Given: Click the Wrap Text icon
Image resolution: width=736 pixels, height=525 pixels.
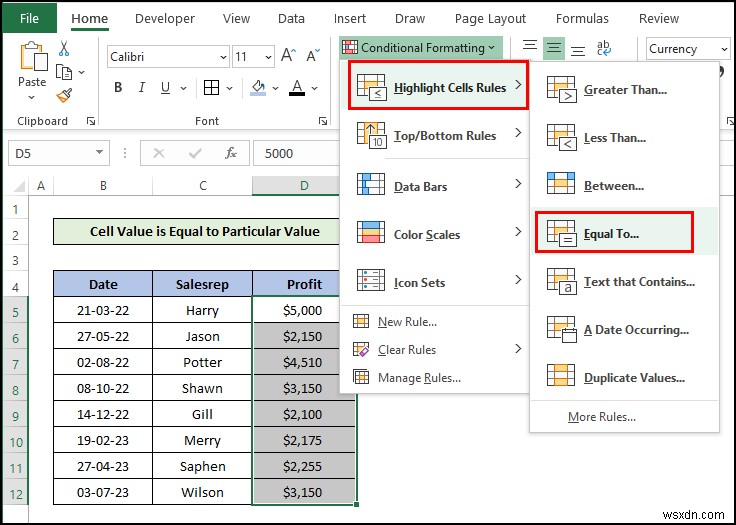Looking at the screenshot, I should click(604, 48).
